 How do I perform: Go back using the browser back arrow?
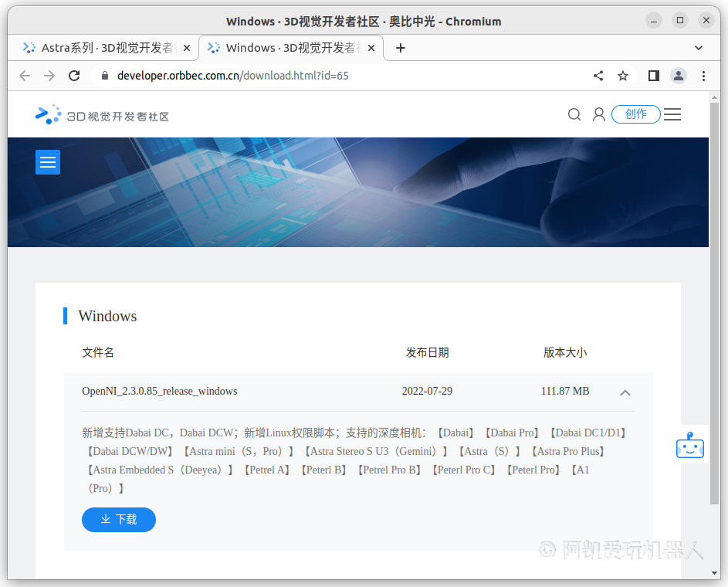(x=25, y=76)
